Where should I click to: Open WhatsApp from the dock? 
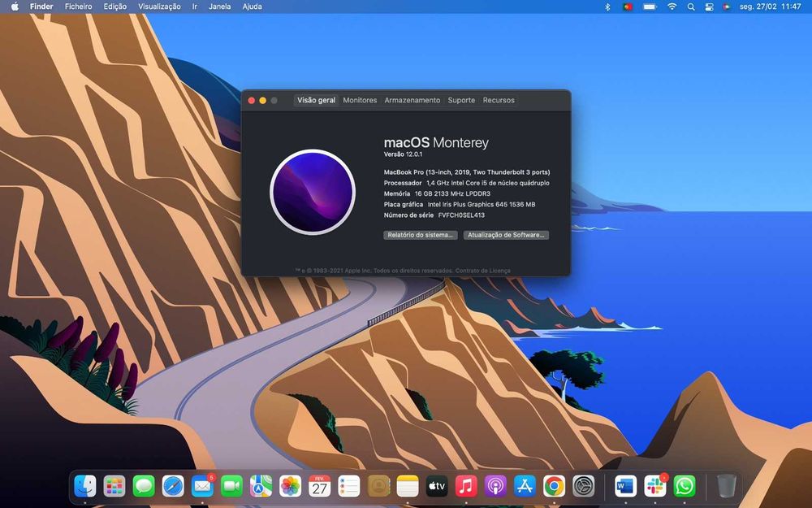click(x=685, y=486)
